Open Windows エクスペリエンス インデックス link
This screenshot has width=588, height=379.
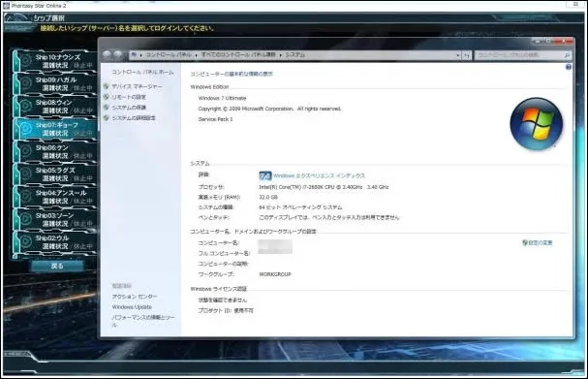coord(319,175)
